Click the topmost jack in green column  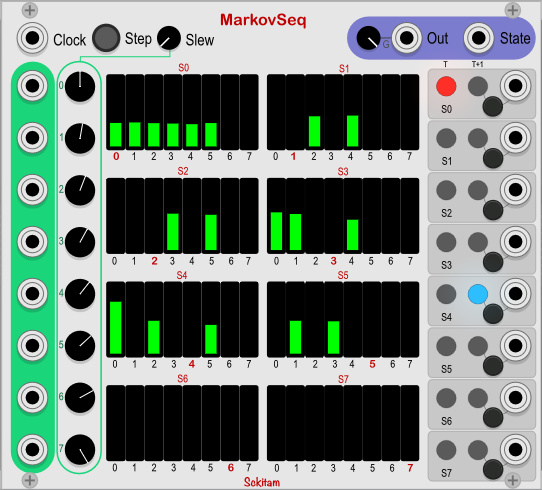tap(32, 86)
